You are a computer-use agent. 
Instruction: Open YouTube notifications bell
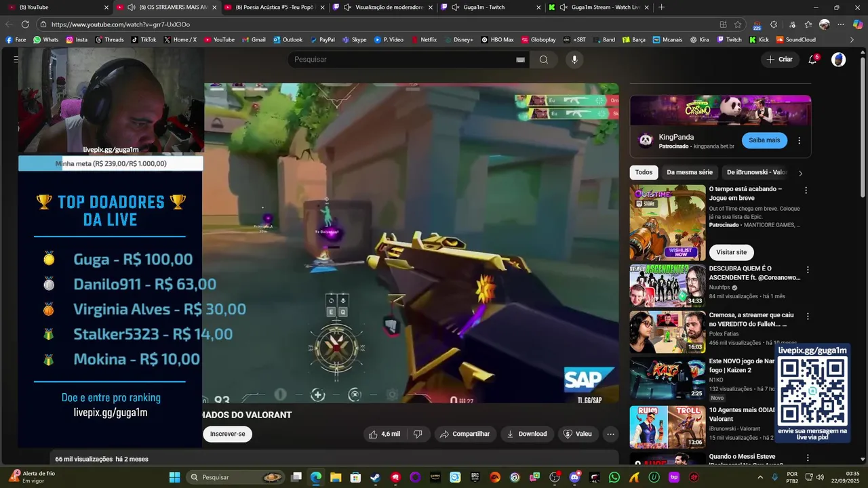tap(812, 60)
